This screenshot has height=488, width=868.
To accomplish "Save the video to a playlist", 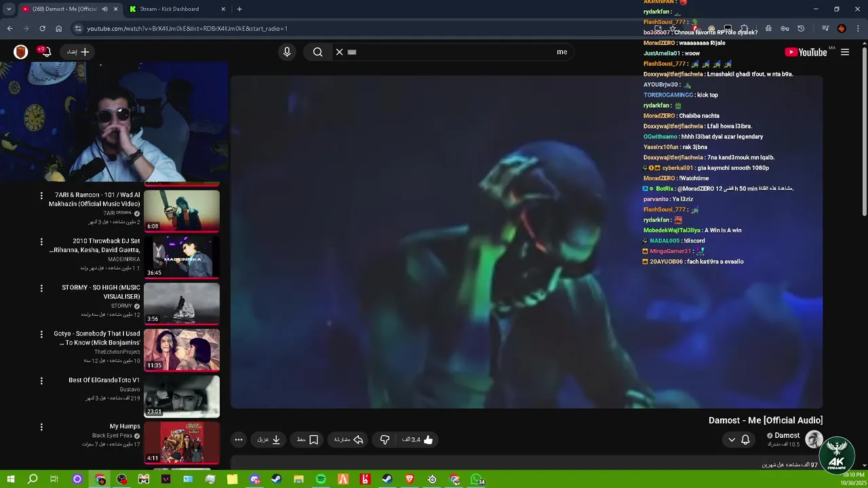I will click(307, 440).
